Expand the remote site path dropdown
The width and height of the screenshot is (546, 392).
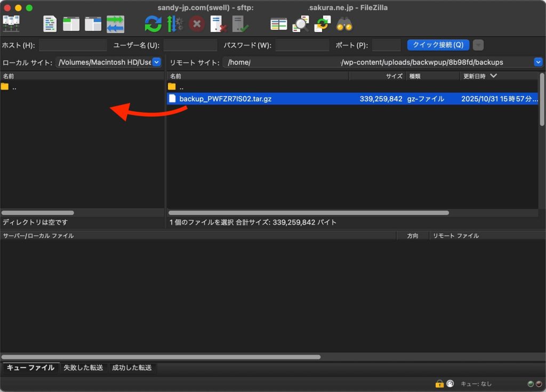538,62
